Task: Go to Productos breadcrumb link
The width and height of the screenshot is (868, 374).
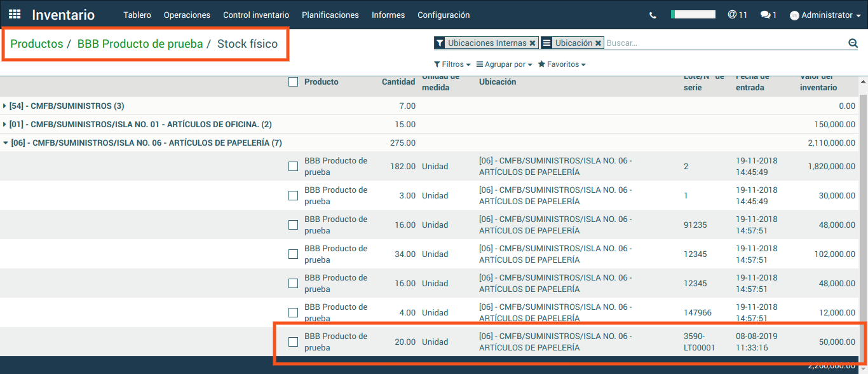Action: coord(36,44)
